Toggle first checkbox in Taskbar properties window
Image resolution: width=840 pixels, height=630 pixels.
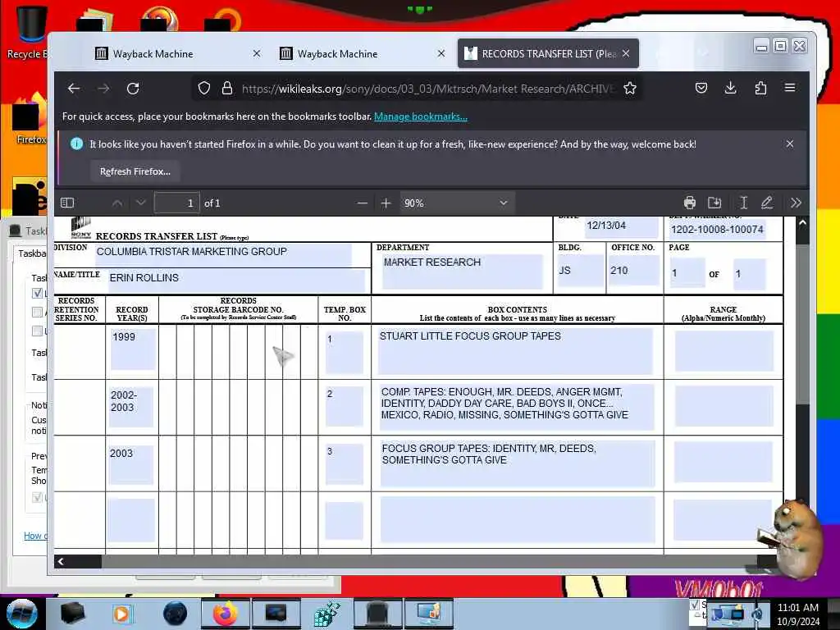click(x=37, y=293)
